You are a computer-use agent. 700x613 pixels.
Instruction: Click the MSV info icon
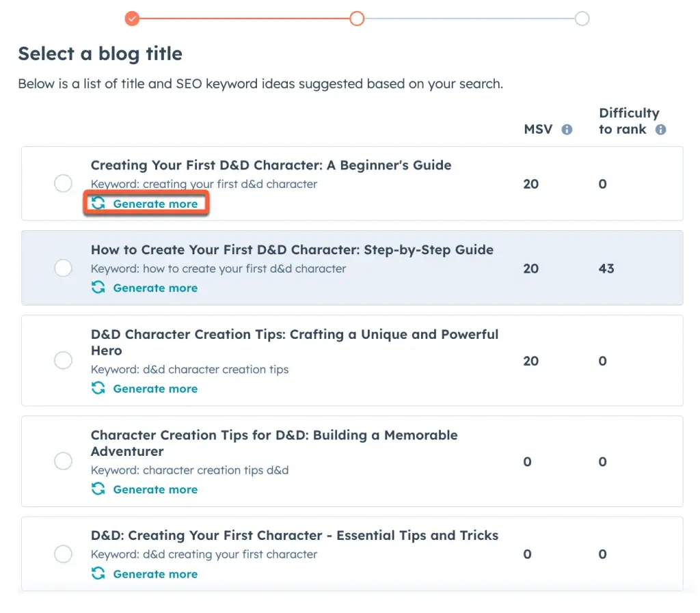tap(567, 130)
